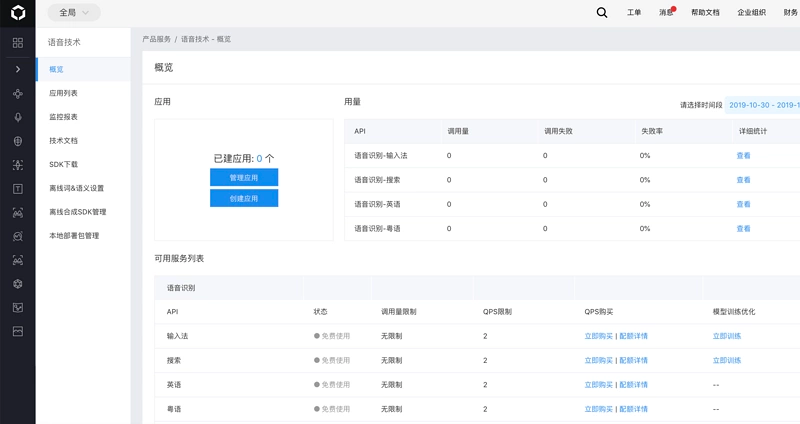Screen dimensions: 800x424
Task: Click the 可用服务列表 section heading
Action: coord(179,259)
